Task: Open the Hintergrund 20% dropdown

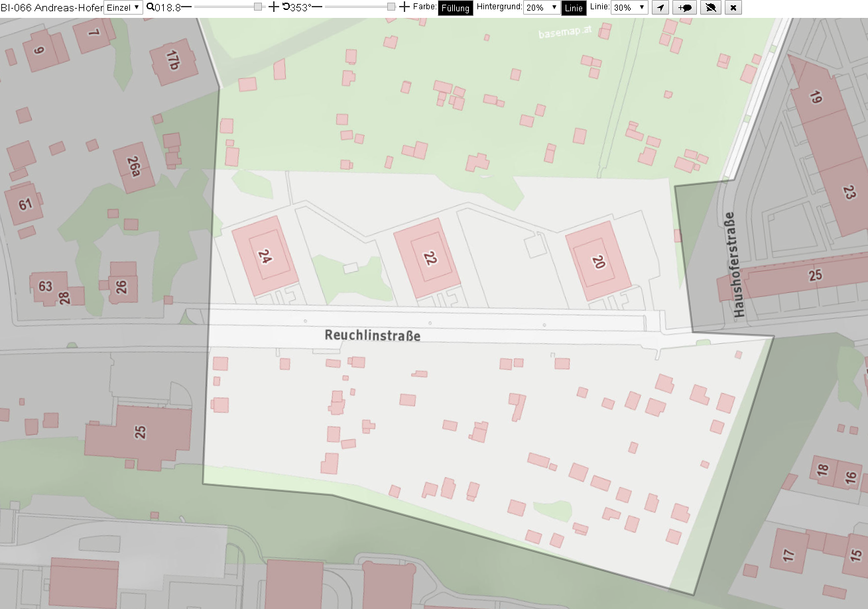Action: point(541,7)
